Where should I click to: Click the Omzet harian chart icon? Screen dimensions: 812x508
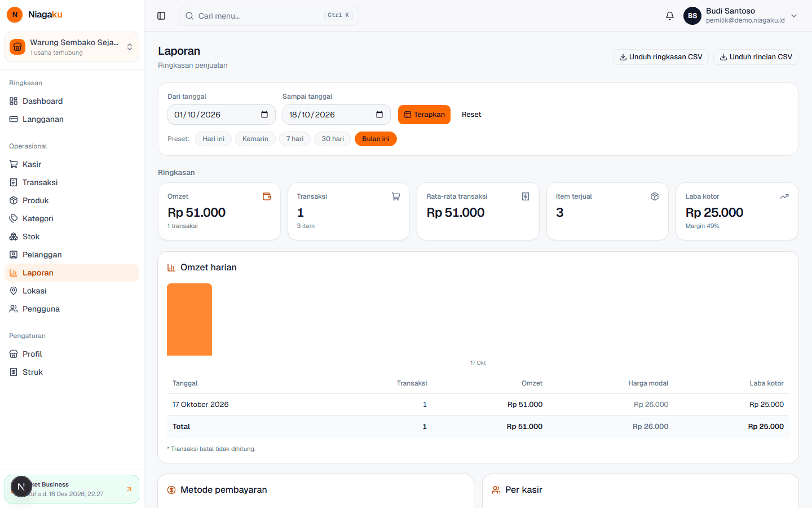171,268
